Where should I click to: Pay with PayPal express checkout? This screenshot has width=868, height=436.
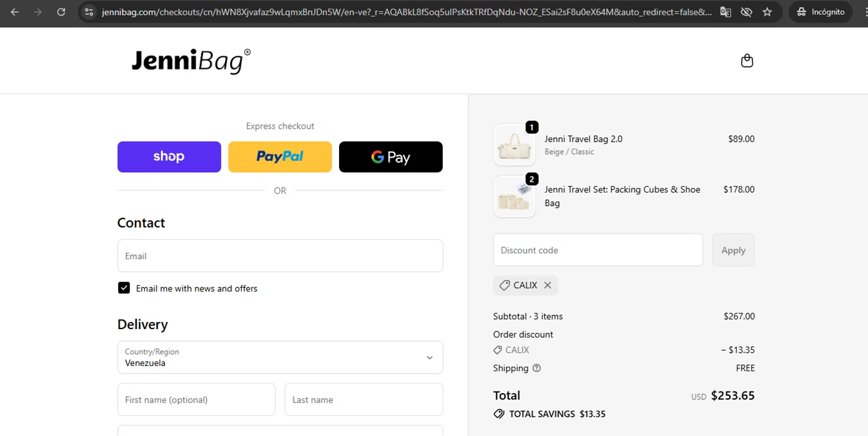280,157
